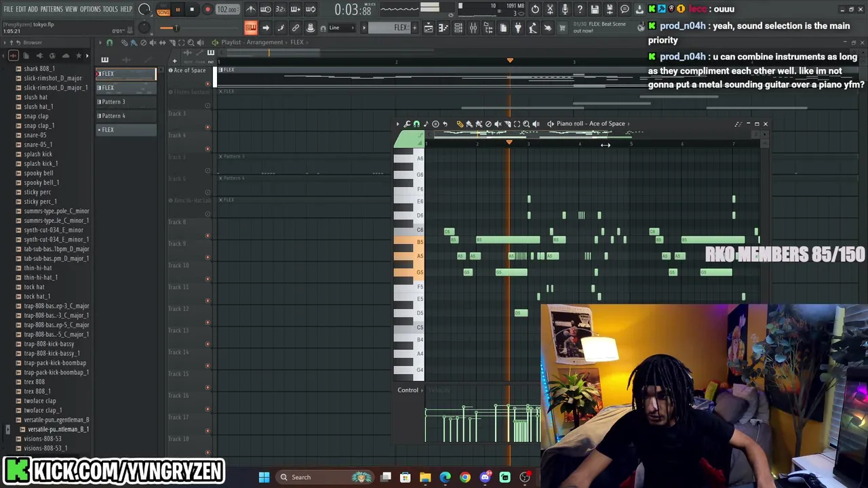Open piano roll target channel selector

pos(606,124)
